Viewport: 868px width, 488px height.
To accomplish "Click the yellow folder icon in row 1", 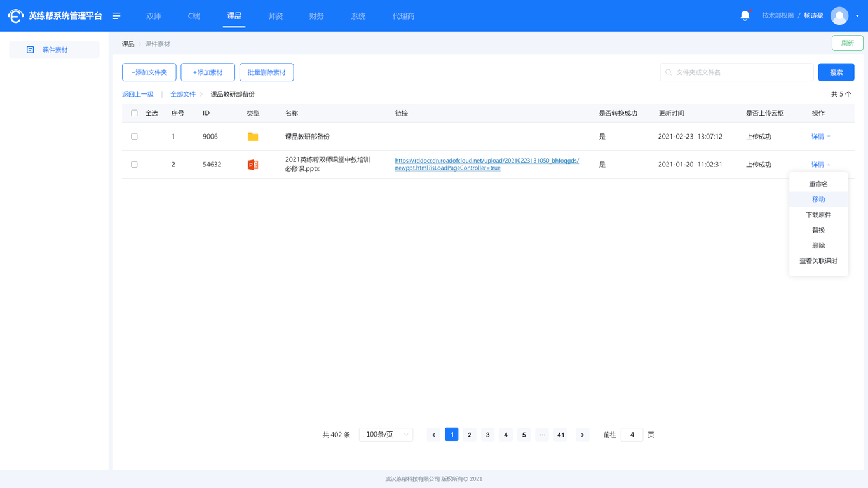I will pos(253,137).
